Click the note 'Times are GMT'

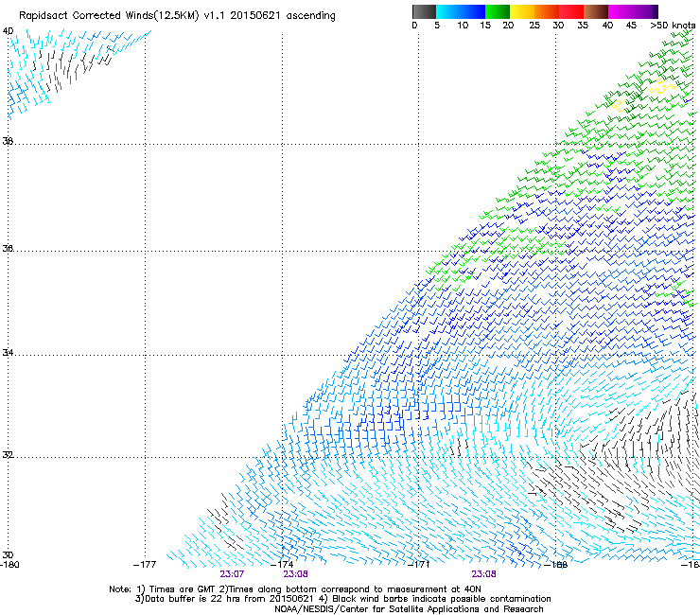(183, 589)
